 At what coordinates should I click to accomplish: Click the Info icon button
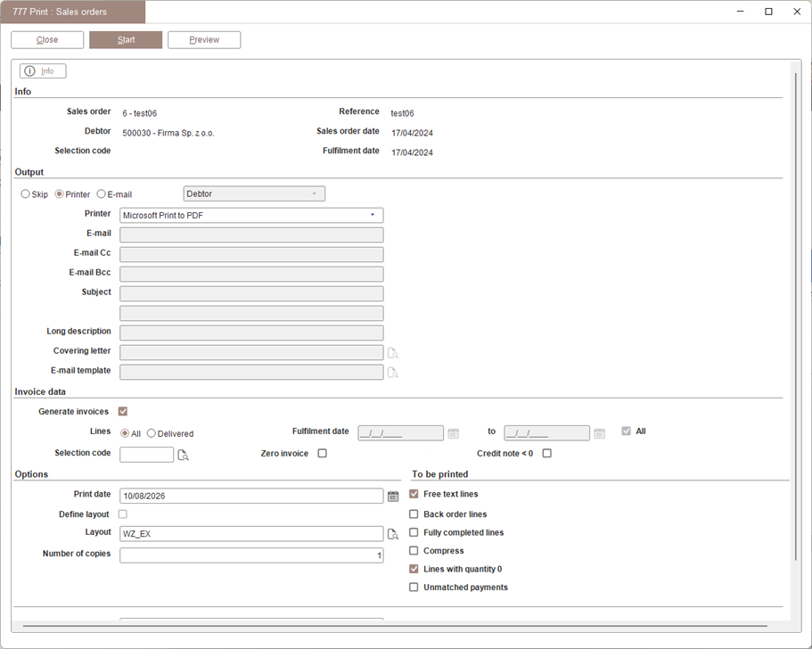click(x=43, y=71)
